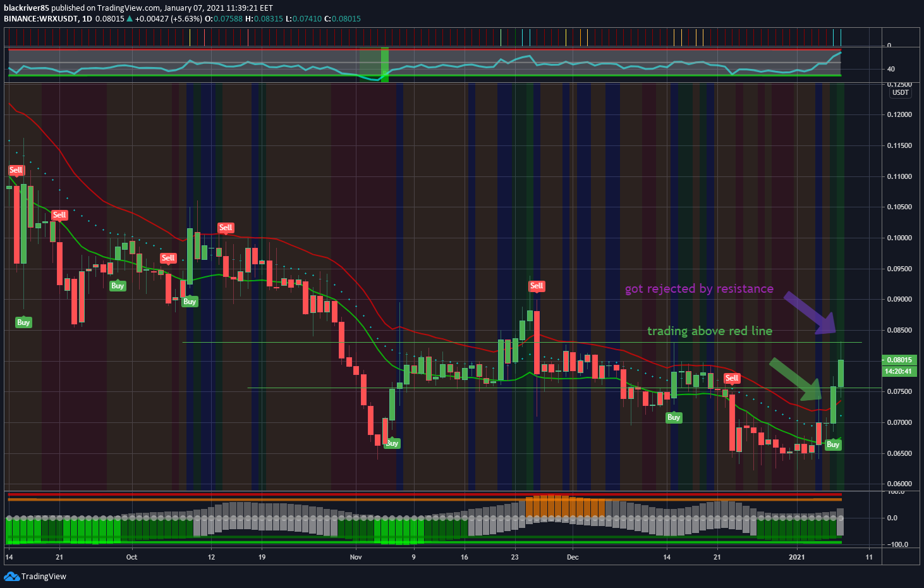Image resolution: width=924 pixels, height=588 pixels.
Task: Click the green current price tag 0.08015
Action: (x=899, y=360)
